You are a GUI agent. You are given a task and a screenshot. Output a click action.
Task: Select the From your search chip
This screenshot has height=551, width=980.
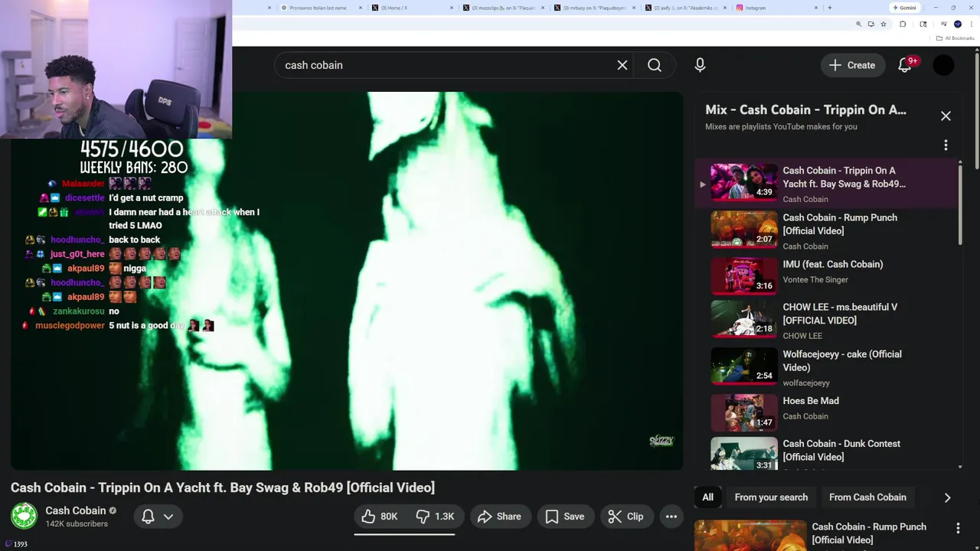[771, 497]
